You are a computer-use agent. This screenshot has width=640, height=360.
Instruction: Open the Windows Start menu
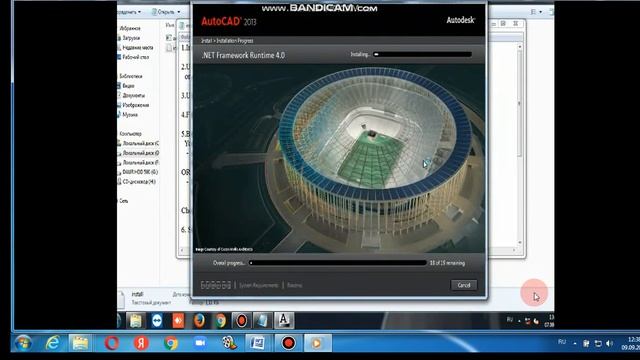23,343
